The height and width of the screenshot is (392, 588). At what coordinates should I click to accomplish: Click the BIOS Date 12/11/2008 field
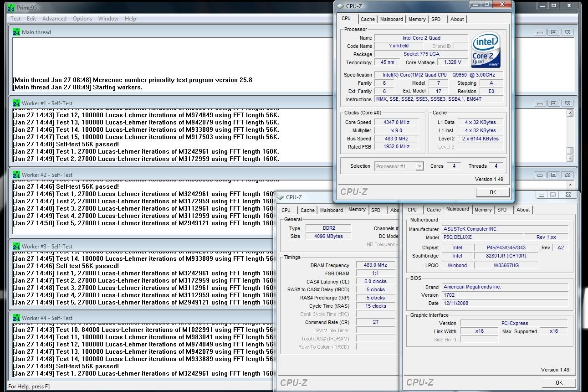(x=505, y=303)
